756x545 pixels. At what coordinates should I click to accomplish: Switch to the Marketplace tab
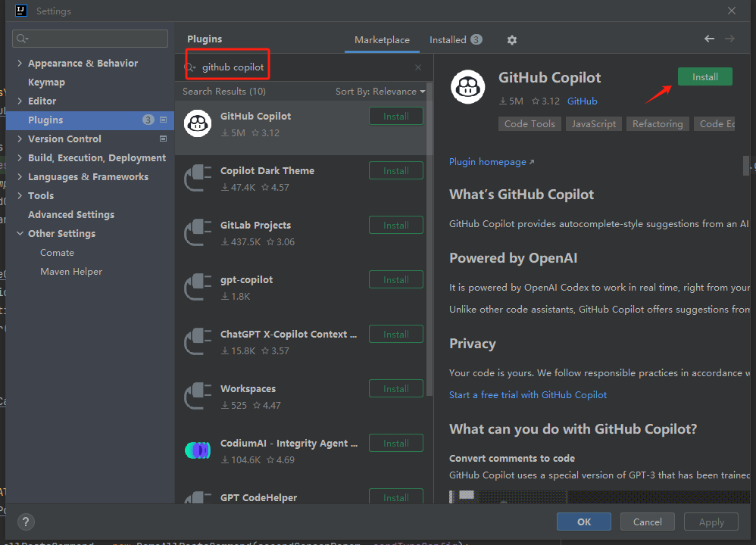382,40
